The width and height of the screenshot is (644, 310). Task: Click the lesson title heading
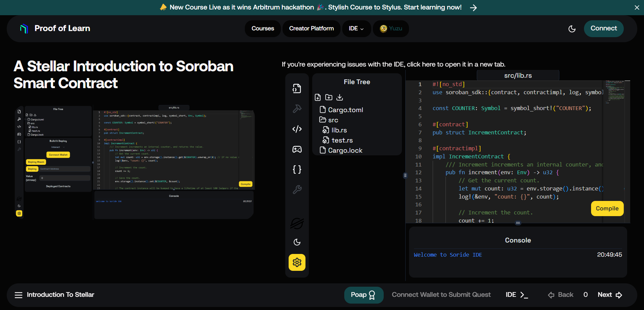click(x=123, y=75)
